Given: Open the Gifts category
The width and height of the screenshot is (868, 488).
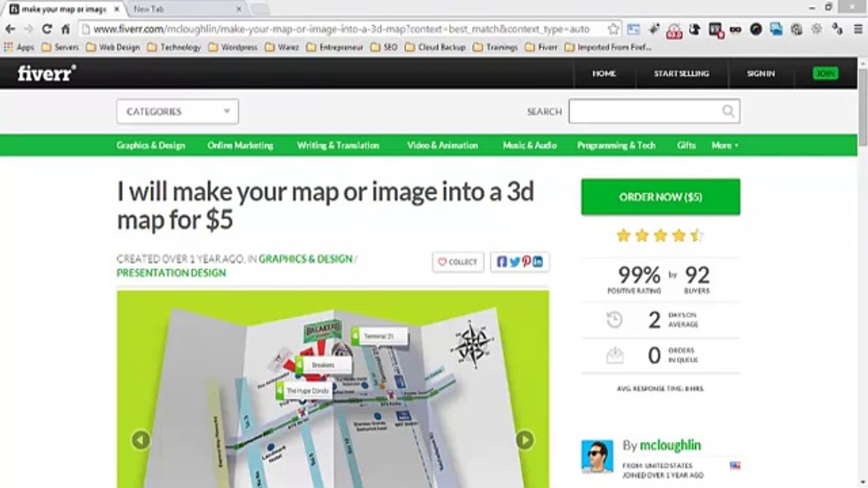Looking at the screenshot, I should [686, 145].
